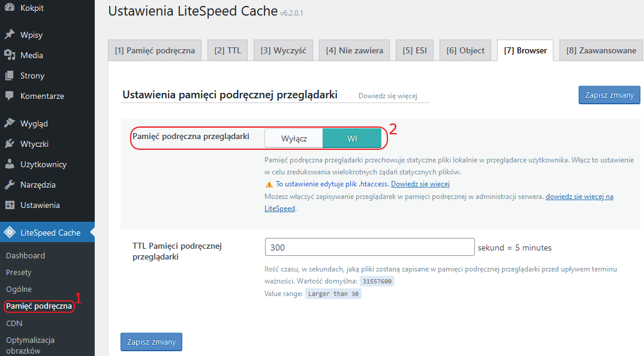
Task: Click the browser cache TTL input field
Action: tap(369, 247)
